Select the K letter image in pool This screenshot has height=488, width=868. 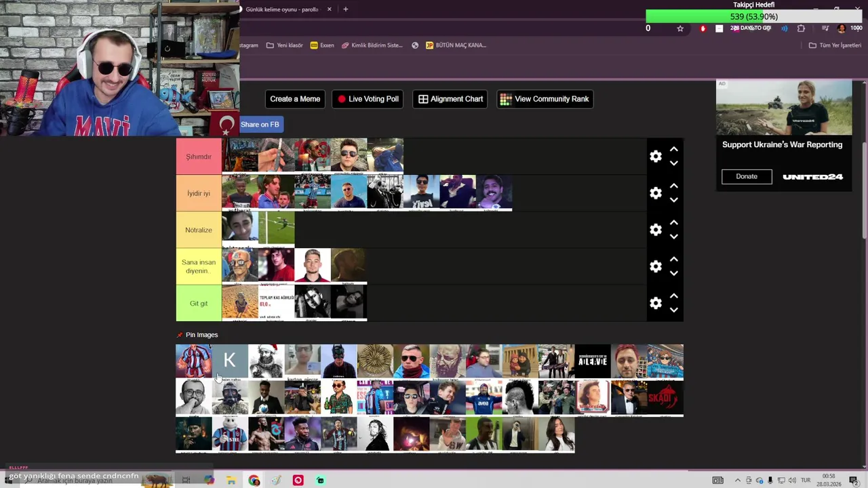pyautogui.click(x=229, y=361)
